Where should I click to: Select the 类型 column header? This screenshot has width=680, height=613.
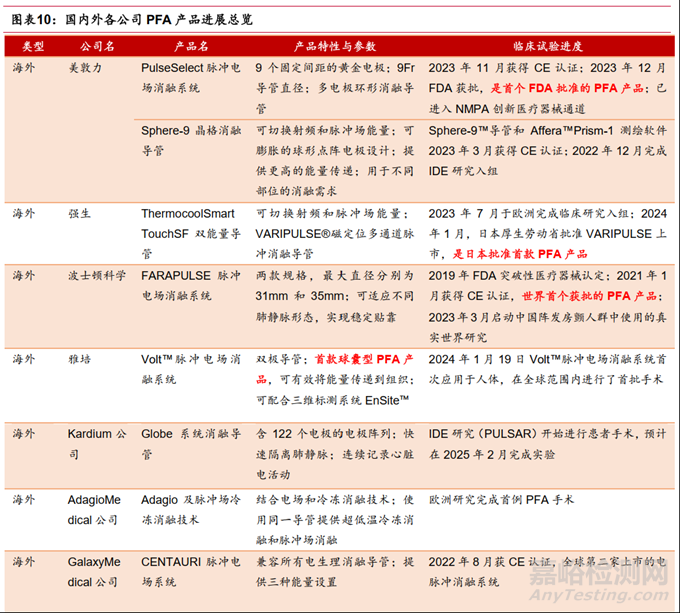(33, 46)
